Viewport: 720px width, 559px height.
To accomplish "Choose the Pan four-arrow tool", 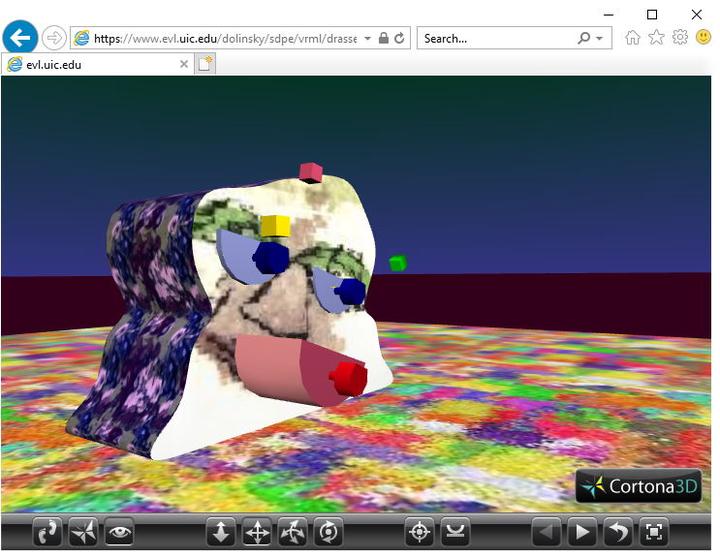I will (257, 532).
